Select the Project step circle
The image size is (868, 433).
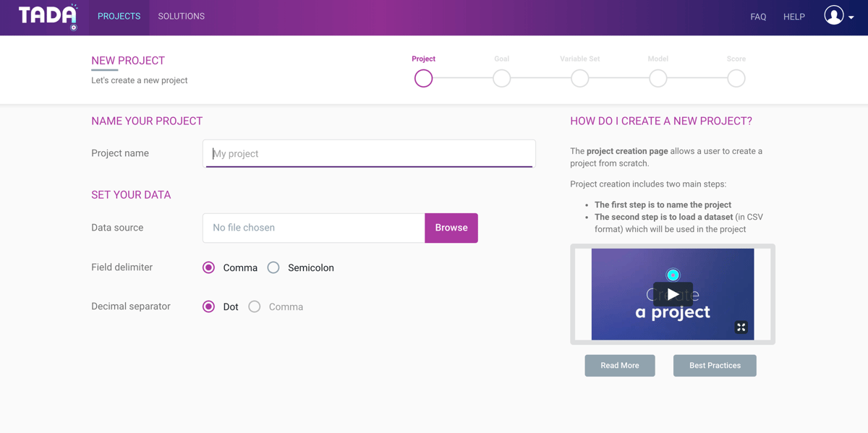424,78
